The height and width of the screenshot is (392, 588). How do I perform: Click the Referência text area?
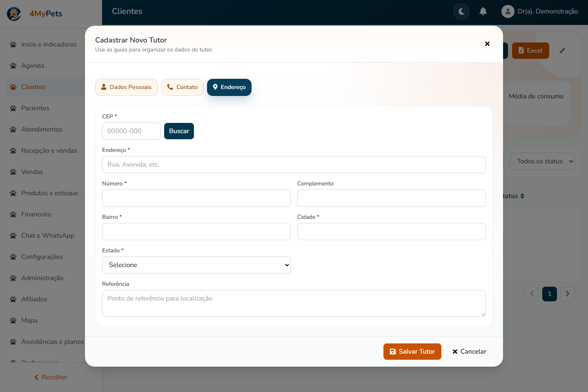pos(294,303)
